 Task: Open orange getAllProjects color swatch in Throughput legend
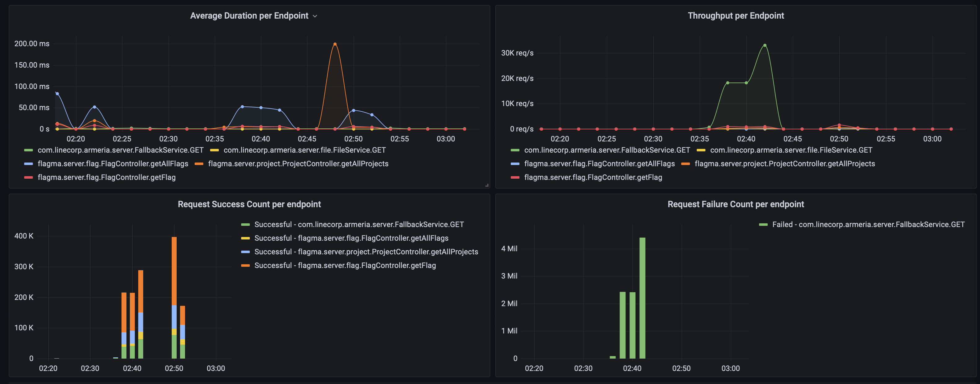pos(686,164)
